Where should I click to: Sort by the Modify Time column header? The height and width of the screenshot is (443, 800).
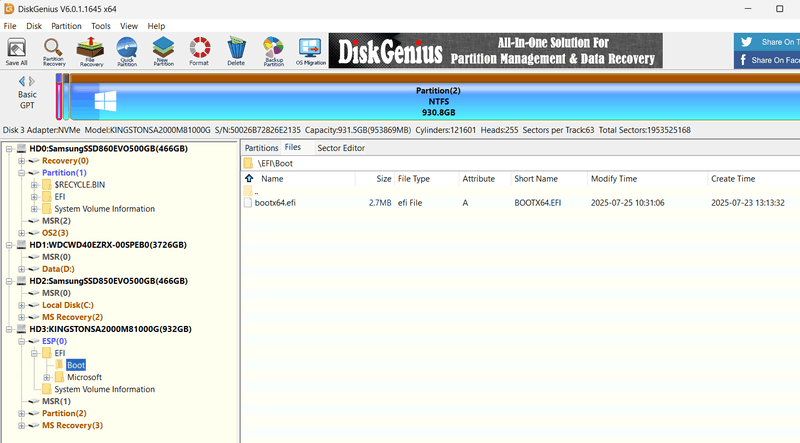[x=614, y=179]
